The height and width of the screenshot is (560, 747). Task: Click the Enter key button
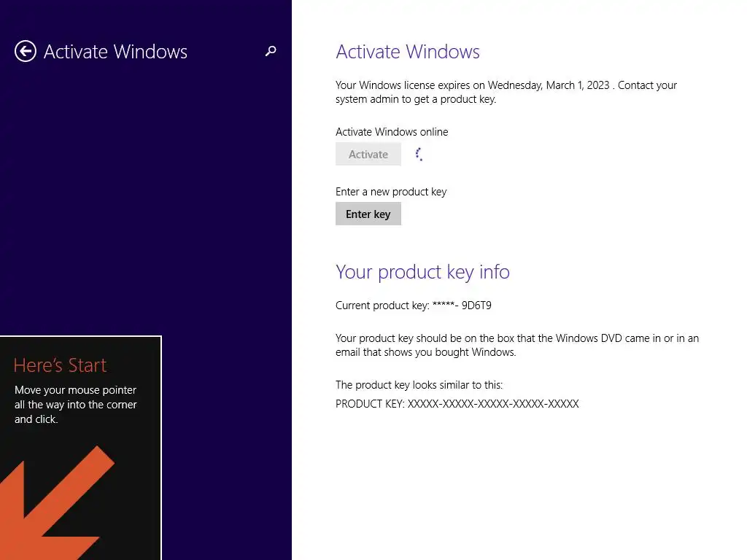tap(368, 214)
